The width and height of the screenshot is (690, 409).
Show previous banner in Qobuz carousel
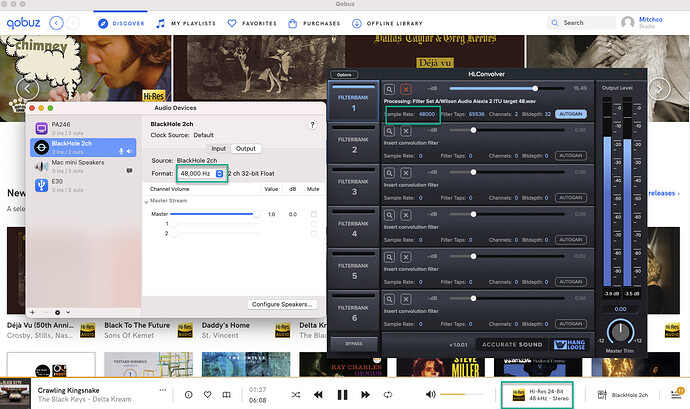click(x=27, y=89)
